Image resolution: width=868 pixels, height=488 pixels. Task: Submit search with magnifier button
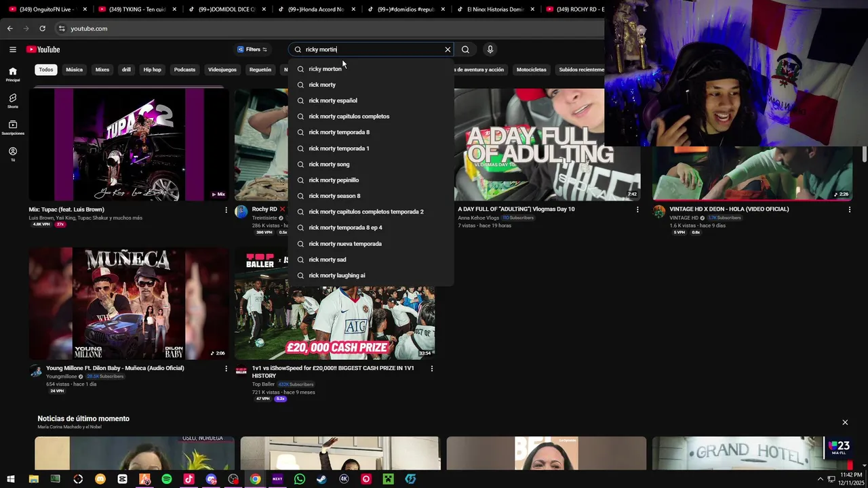point(465,49)
